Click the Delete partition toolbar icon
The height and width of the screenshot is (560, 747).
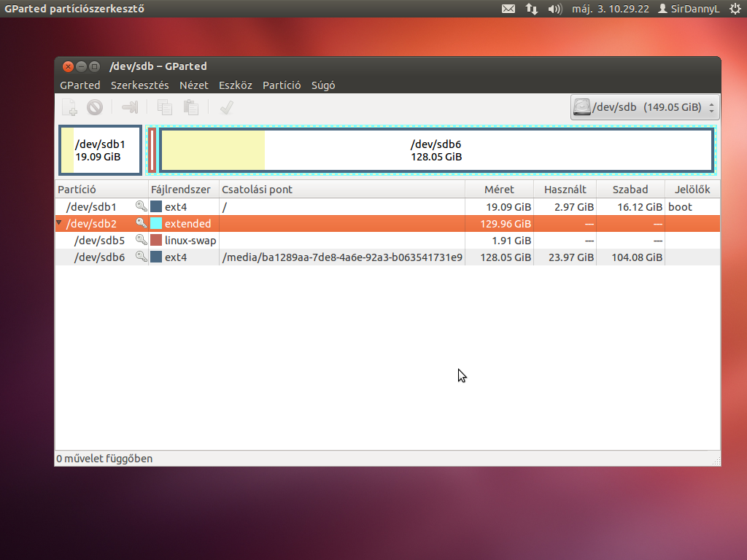[95, 107]
